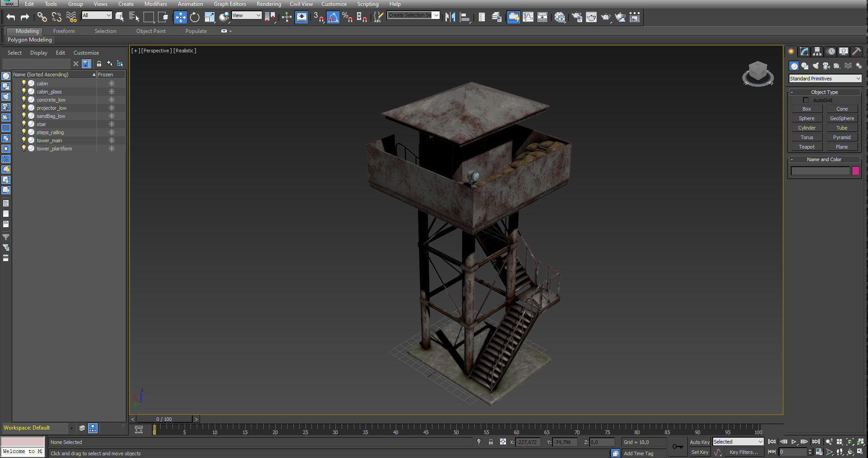Open the Display menu in Scene Explorer
Image resolution: width=868 pixels, height=458 pixels.
pyautogui.click(x=39, y=53)
